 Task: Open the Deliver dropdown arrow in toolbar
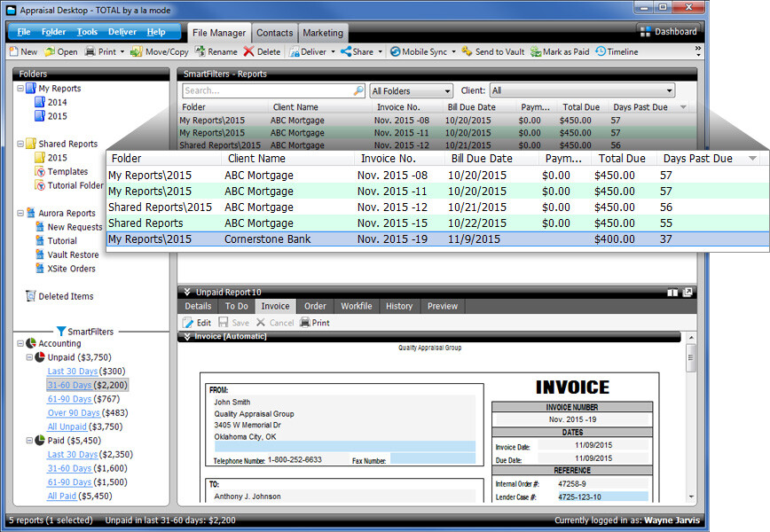click(x=333, y=51)
